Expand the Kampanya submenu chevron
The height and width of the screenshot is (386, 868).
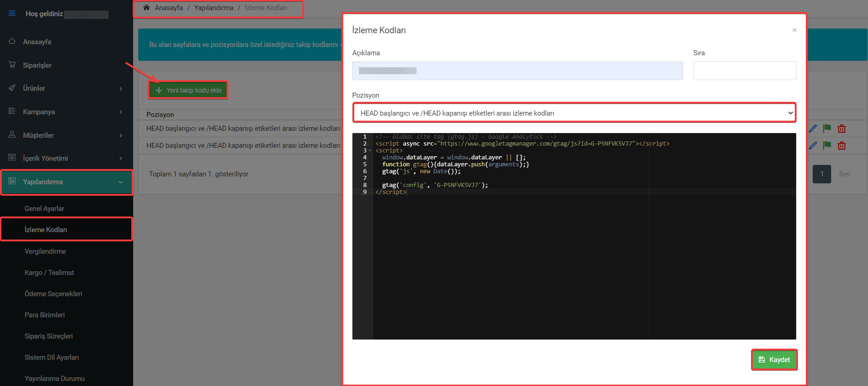[x=121, y=112]
